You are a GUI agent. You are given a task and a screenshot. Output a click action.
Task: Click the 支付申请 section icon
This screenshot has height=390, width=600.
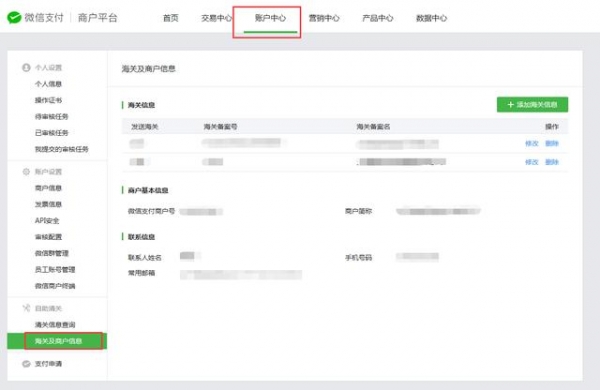coord(26,364)
